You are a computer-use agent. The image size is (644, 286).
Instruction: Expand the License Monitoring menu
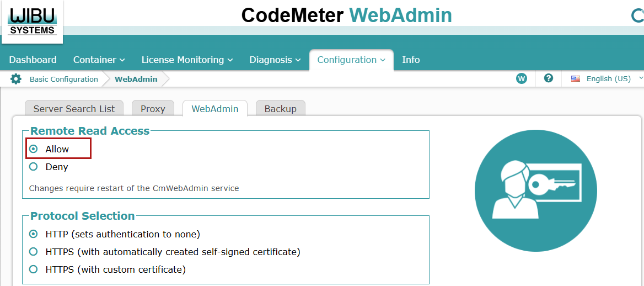(x=187, y=60)
